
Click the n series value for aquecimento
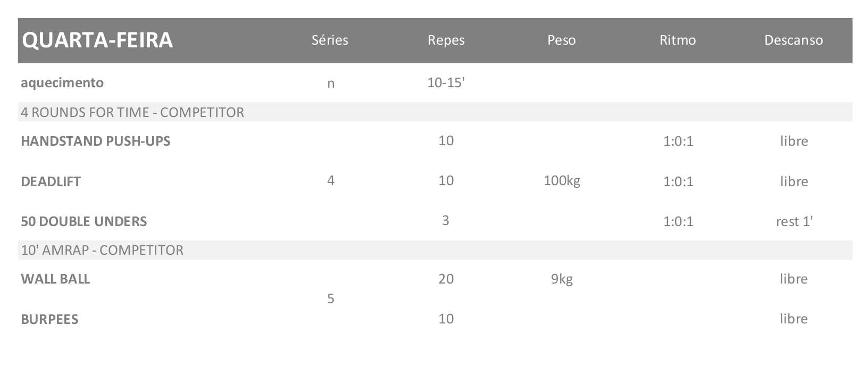[330, 84]
